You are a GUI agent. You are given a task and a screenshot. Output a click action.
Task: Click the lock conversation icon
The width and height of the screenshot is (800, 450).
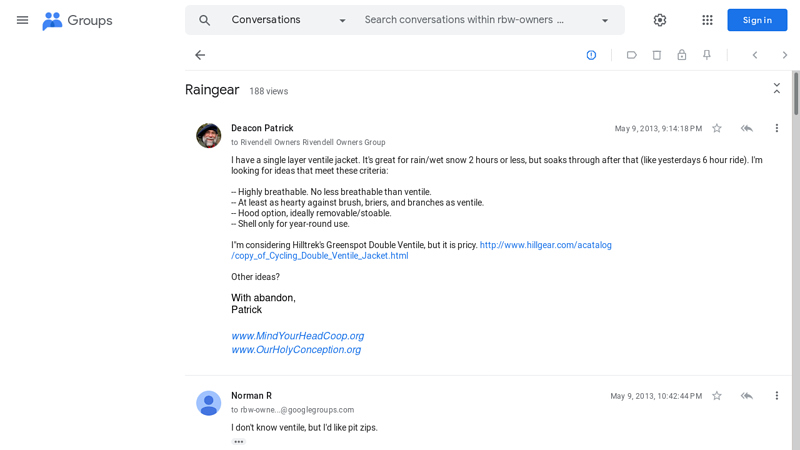(x=682, y=55)
